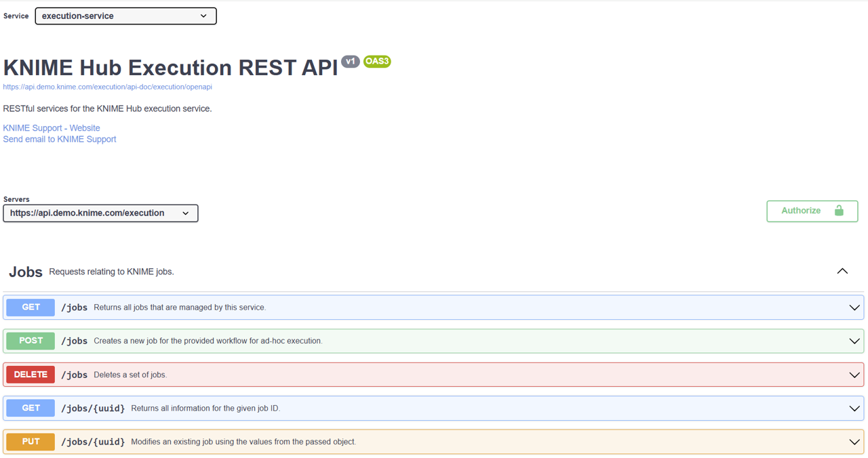
Task: Click the Jobs section heading
Action: point(26,272)
